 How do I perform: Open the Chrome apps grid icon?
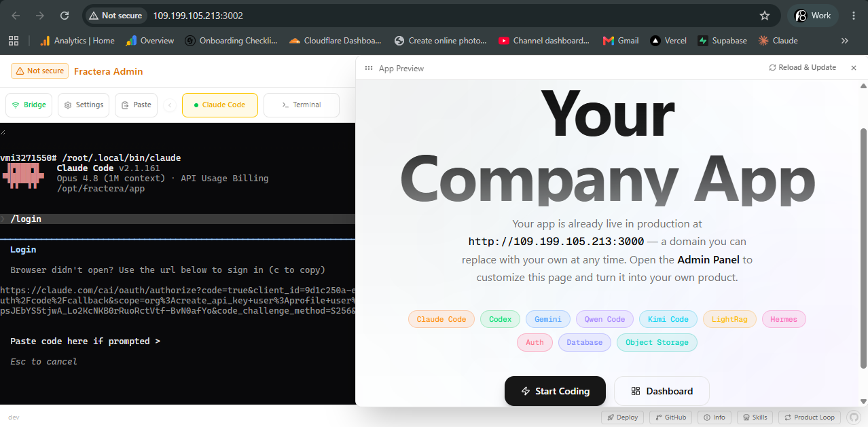[x=14, y=41]
